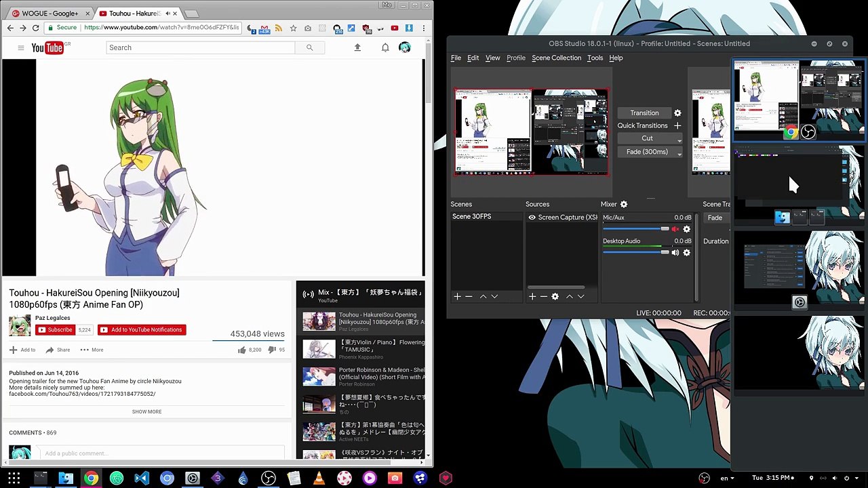Click Add to YouTube Notifications button

pyautogui.click(x=142, y=330)
